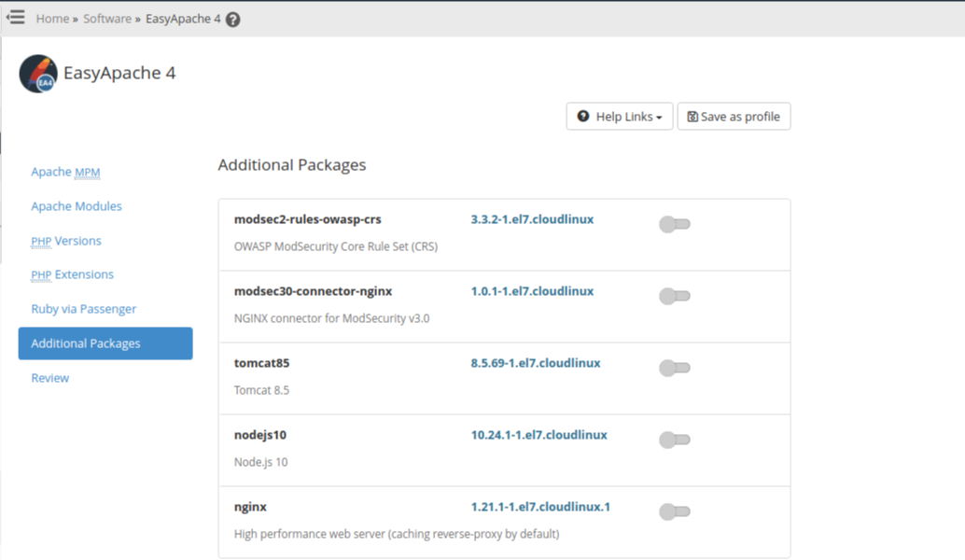The height and width of the screenshot is (560, 965).
Task: Open the 1.21.1-1.el7.cloudlinux.1 version link
Action: pyautogui.click(x=540, y=507)
